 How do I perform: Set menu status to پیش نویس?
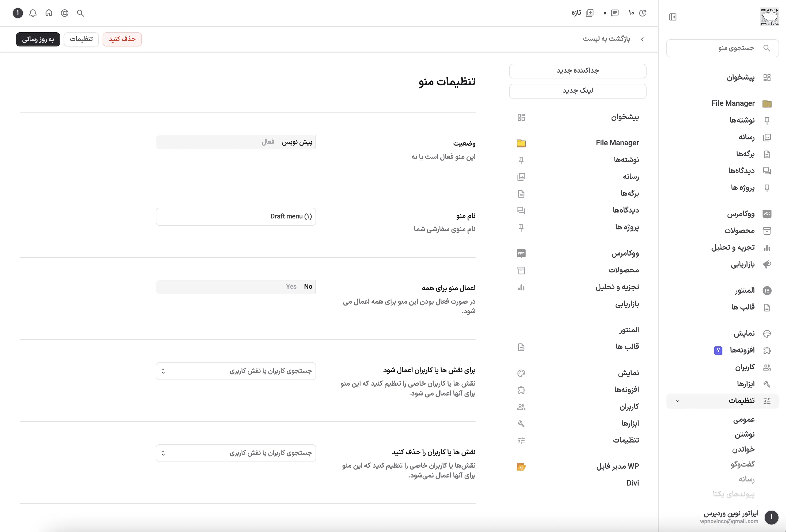tap(297, 142)
